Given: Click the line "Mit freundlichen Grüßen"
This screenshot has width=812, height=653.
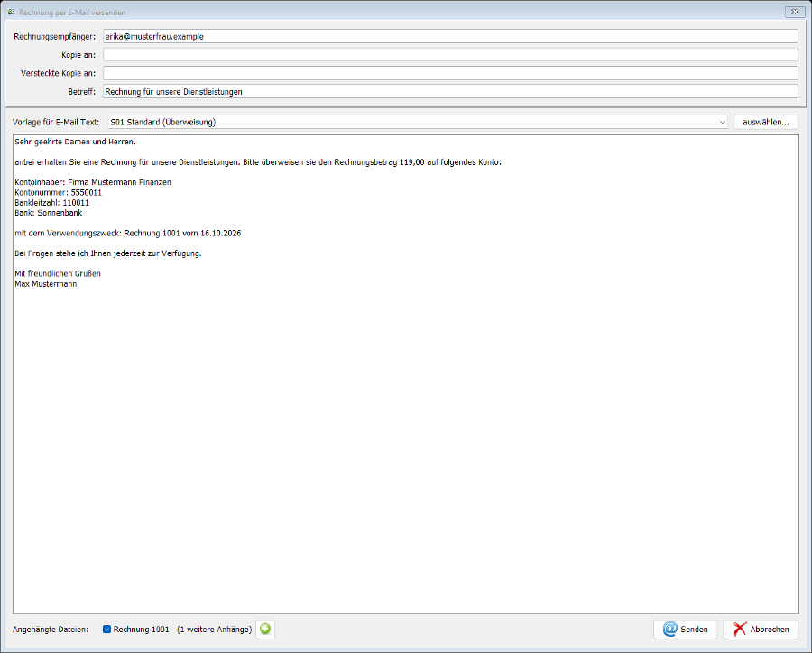Looking at the screenshot, I should (x=58, y=273).
